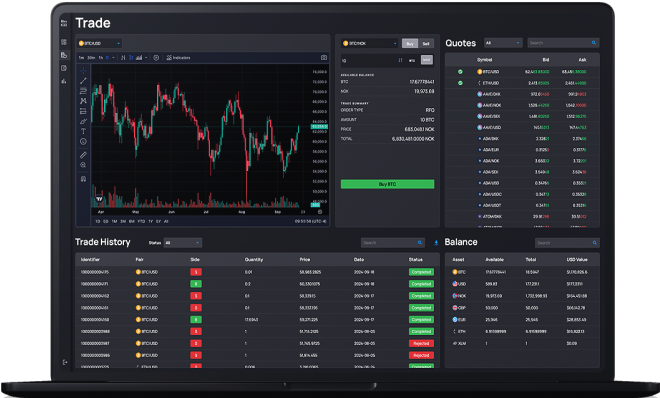Open the BTC/NOK order pair dropdown

[x=370, y=43]
